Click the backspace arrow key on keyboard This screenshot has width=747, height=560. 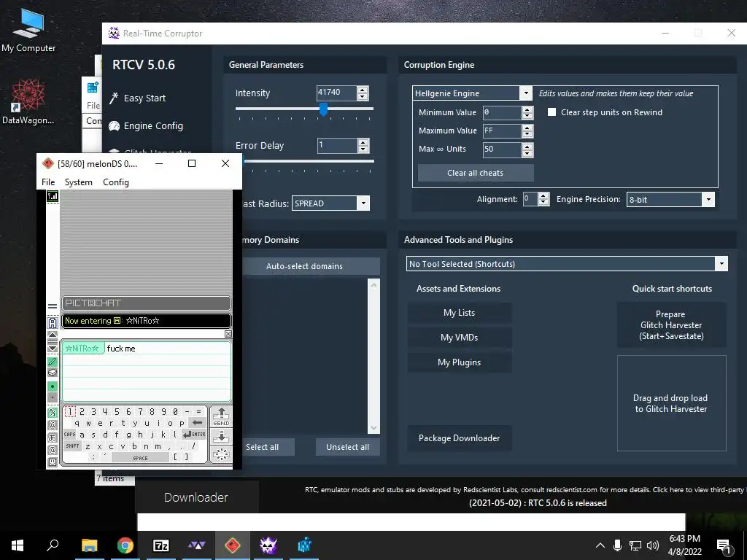point(197,422)
